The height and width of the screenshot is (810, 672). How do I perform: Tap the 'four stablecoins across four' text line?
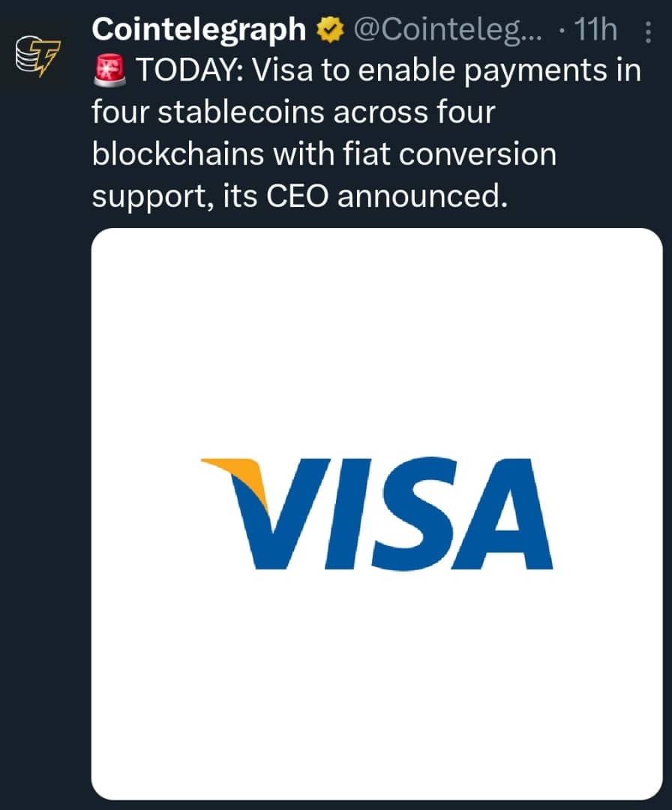pyautogui.click(x=294, y=113)
